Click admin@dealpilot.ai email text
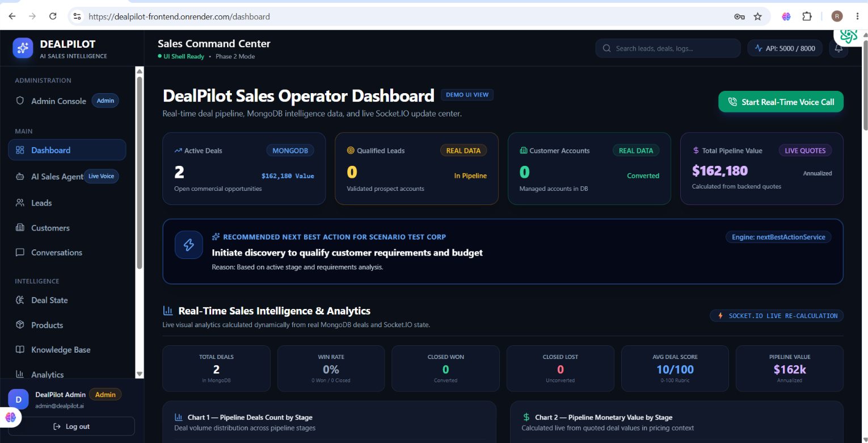Image resolution: width=868 pixels, height=443 pixels. click(x=60, y=406)
